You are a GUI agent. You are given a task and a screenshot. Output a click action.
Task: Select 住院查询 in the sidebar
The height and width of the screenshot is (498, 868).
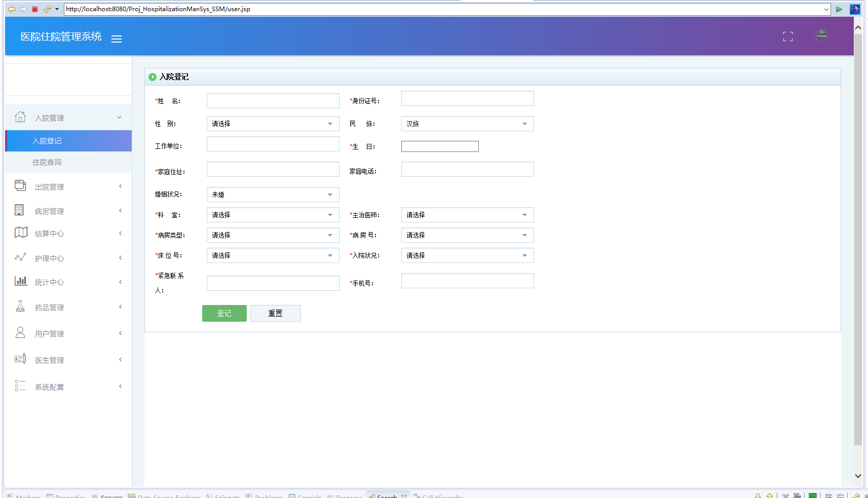point(47,162)
